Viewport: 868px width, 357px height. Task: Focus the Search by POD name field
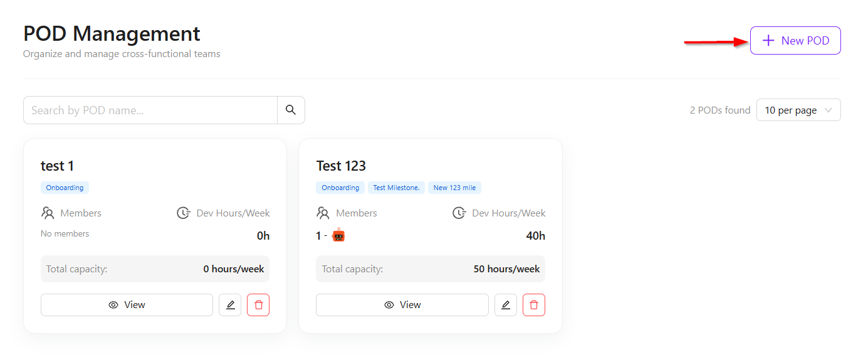click(150, 110)
